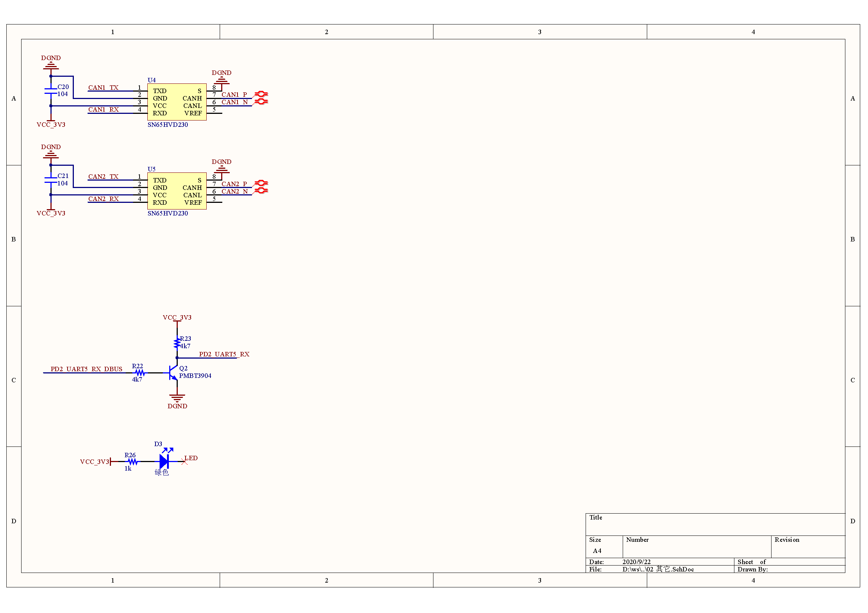Click the 104 value of C20

[x=62, y=94]
